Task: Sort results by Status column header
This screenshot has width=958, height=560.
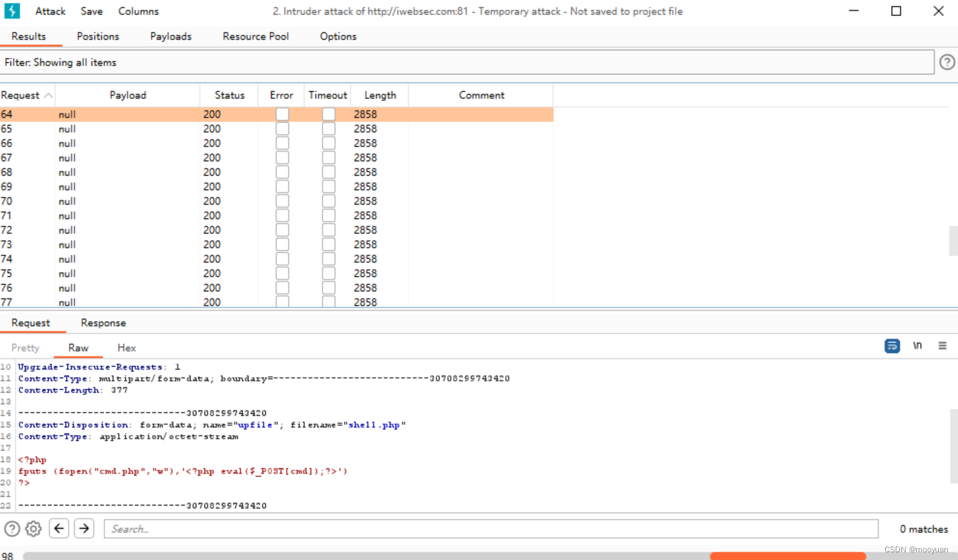Action: pyautogui.click(x=229, y=95)
